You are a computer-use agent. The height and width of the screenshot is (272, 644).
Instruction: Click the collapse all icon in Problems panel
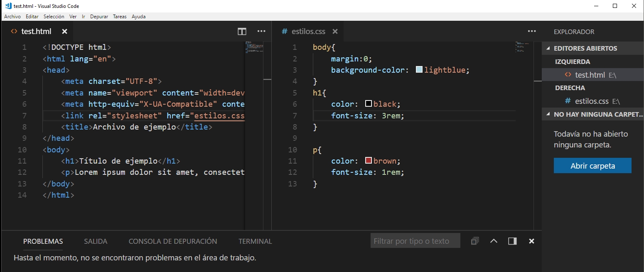pos(475,241)
